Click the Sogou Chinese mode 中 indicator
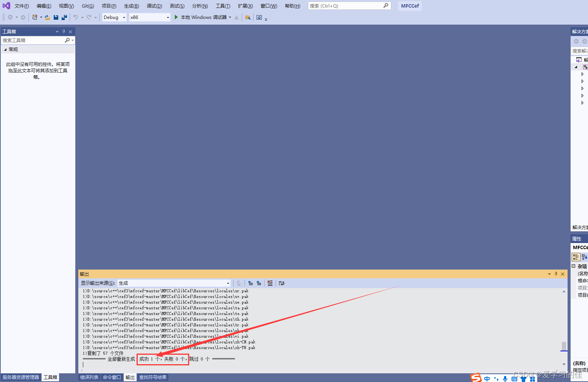The image size is (588, 382). (x=487, y=379)
